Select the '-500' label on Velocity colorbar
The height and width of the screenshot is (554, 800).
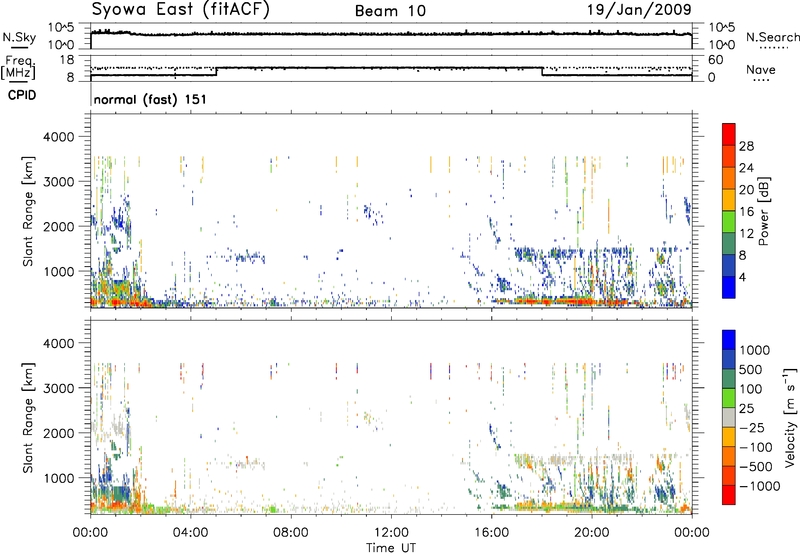(756, 467)
